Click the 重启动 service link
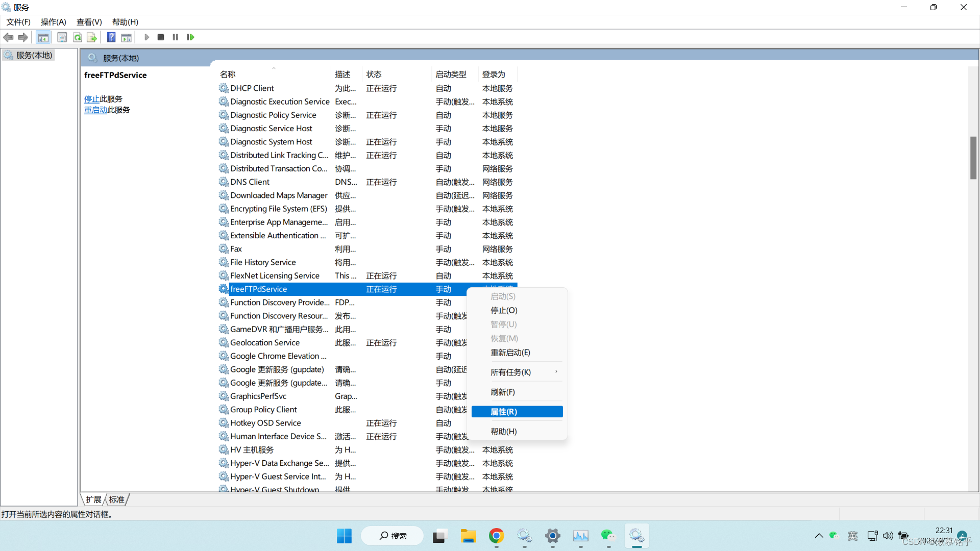Image resolution: width=980 pixels, height=551 pixels. click(x=95, y=110)
